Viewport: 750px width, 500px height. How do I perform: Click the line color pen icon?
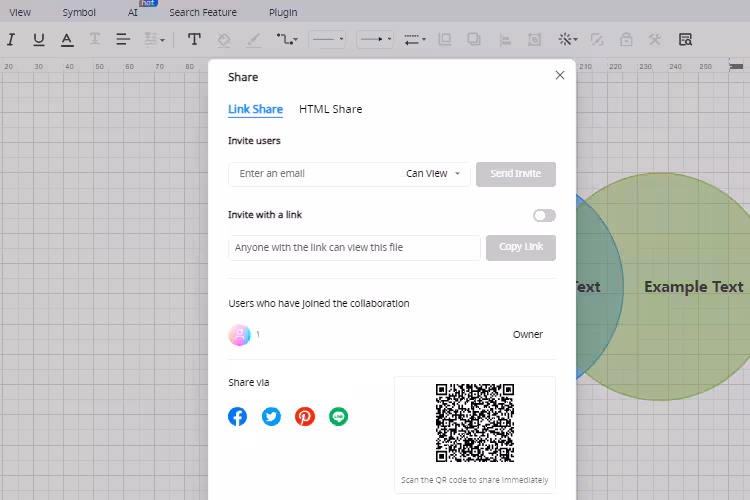[253, 39]
